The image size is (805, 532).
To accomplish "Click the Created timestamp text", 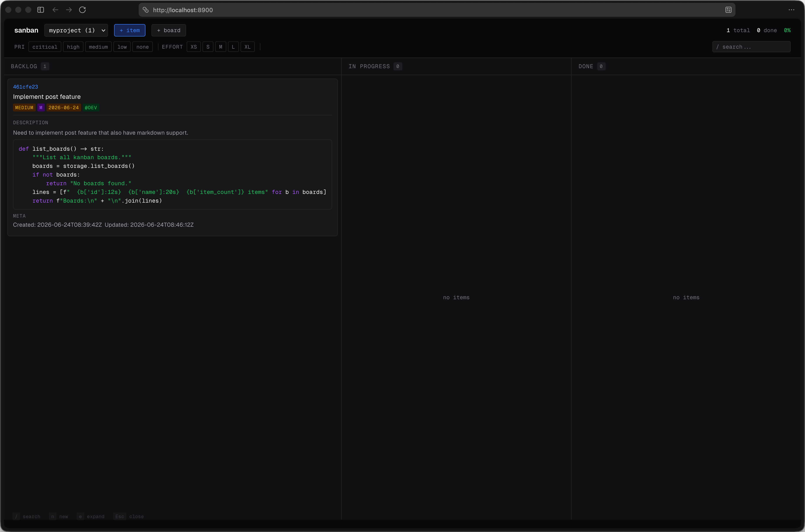I will coord(57,225).
